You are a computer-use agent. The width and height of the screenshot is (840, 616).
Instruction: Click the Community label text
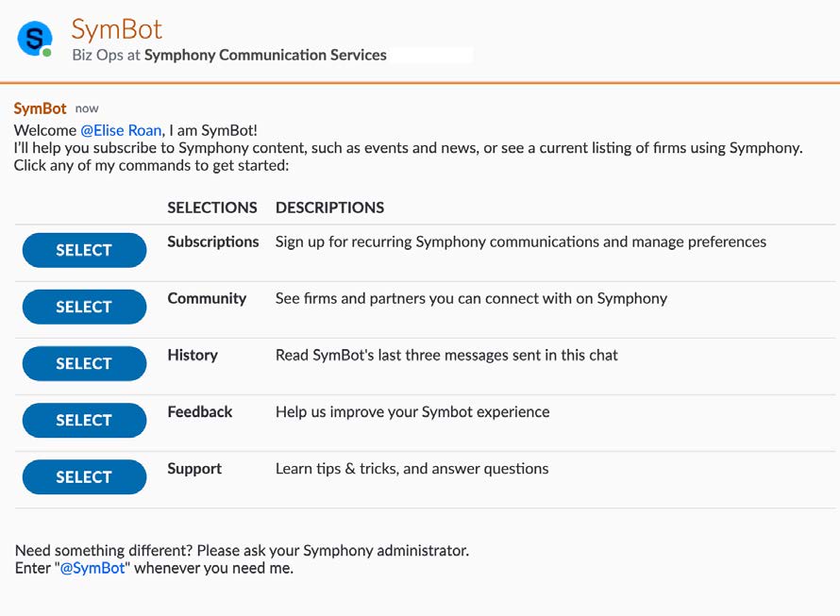[x=207, y=298]
